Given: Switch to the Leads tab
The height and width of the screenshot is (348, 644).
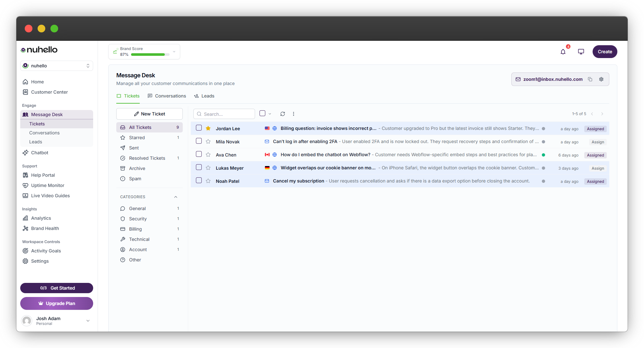Looking at the screenshot, I should pos(204,96).
